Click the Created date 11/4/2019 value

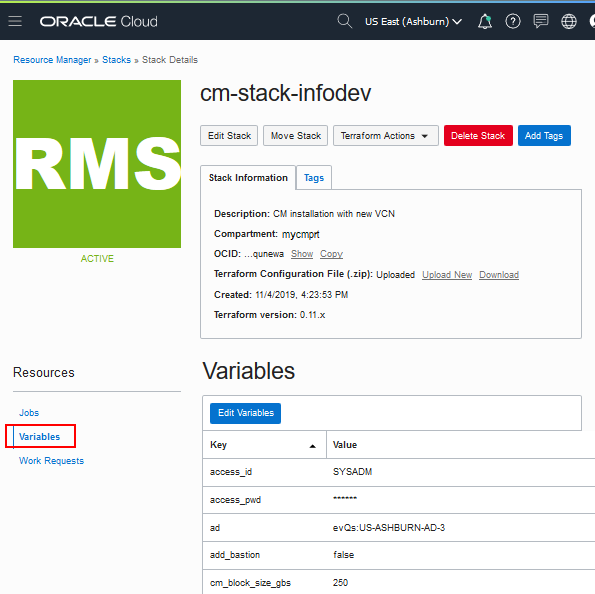coord(302,295)
